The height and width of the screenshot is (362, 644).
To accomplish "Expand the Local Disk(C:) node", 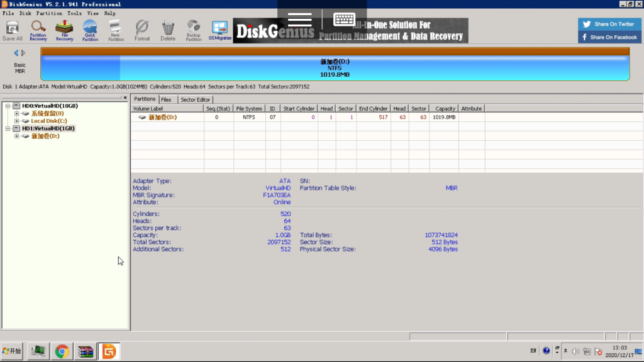I will pyautogui.click(x=16, y=121).
